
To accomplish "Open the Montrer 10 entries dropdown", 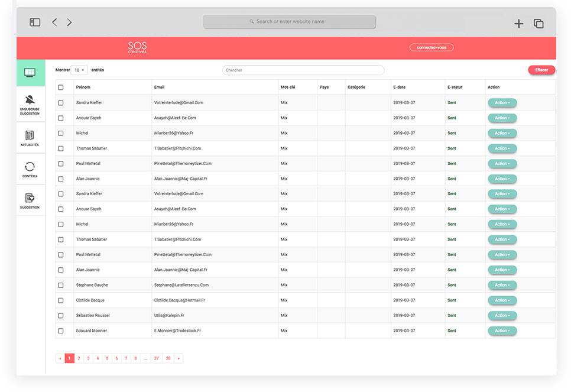I will coord(79,70).
